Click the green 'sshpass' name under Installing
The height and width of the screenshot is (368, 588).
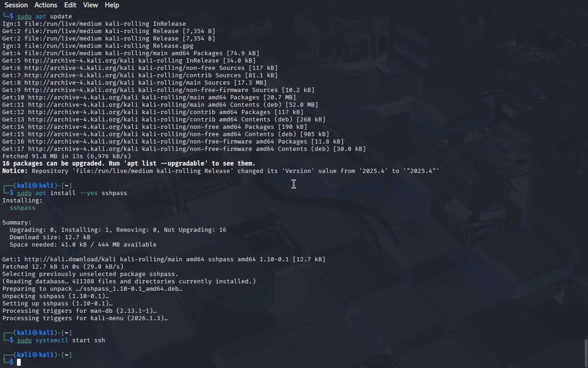pos(23,208)
